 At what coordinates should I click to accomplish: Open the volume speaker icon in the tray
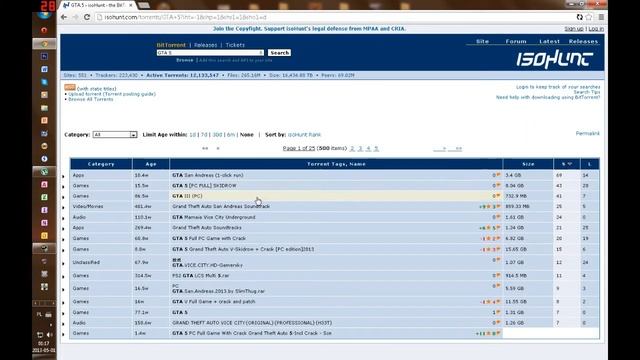coord(50,335)
